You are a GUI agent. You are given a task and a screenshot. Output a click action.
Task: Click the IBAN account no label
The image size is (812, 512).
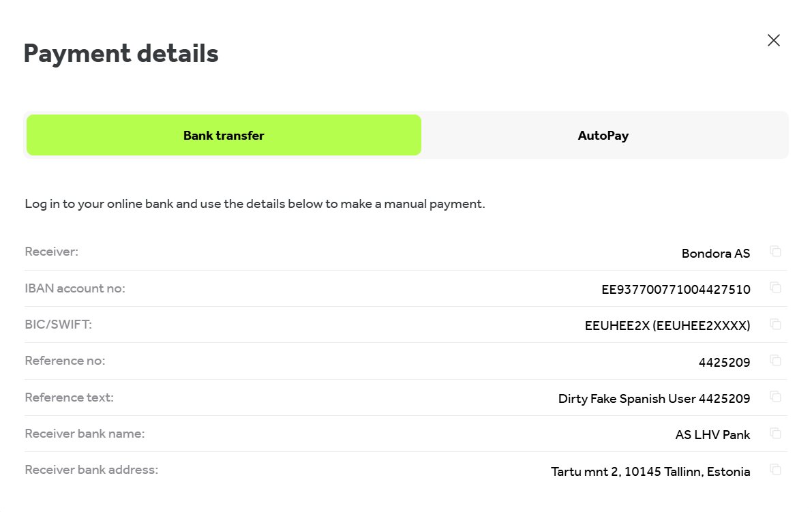tap(75, 288)
